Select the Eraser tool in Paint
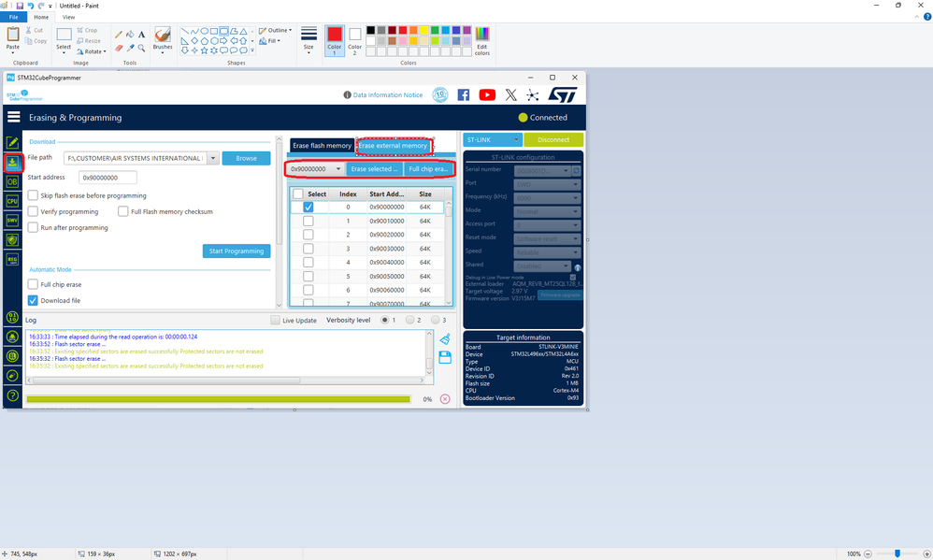This screenshot has height=560, width=933. [119, 48]
